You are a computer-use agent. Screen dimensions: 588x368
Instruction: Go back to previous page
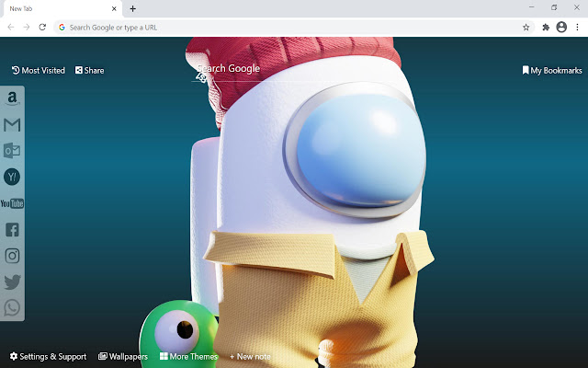point(11,27)
